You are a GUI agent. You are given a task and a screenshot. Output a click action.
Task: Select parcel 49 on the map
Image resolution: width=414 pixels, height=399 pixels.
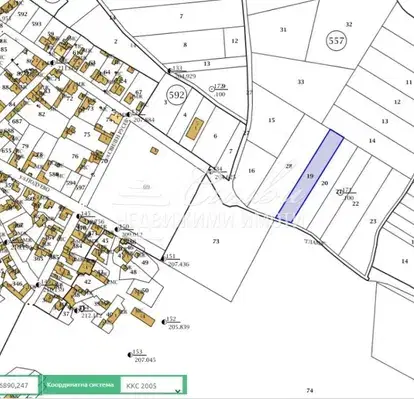[x=145, y=262]
